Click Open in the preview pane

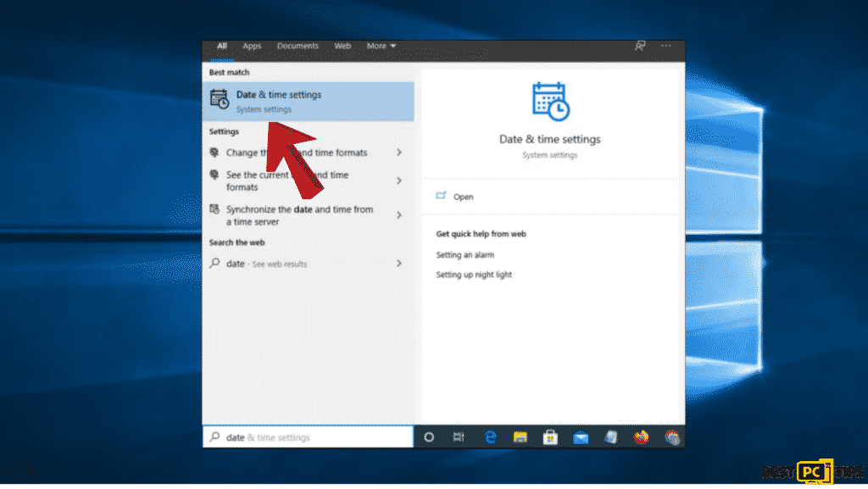pos(463,197)
